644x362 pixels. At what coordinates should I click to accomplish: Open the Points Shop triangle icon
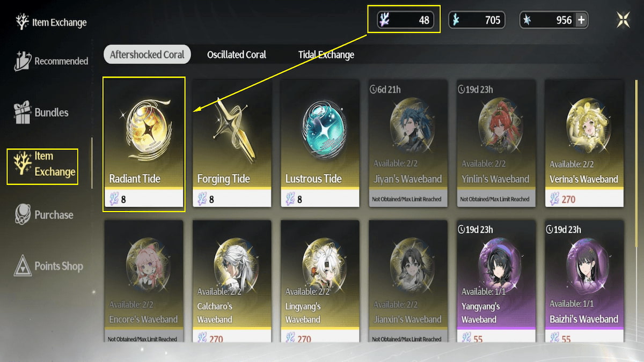[23, 266]
